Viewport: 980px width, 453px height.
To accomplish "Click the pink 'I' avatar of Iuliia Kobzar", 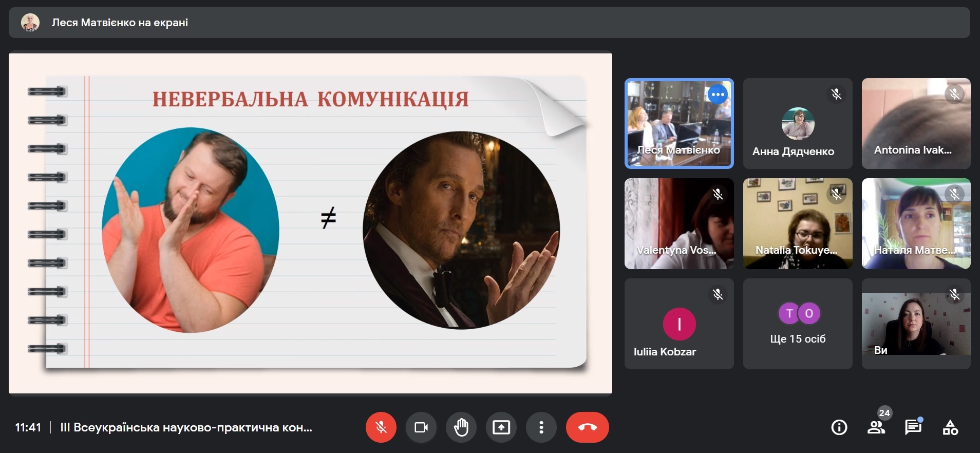I will (679, 324).
